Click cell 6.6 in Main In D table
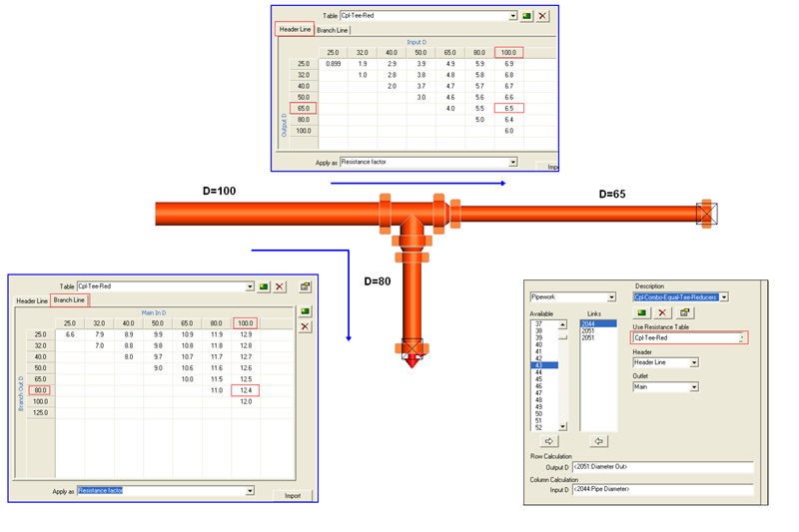 tap(70, 334)
